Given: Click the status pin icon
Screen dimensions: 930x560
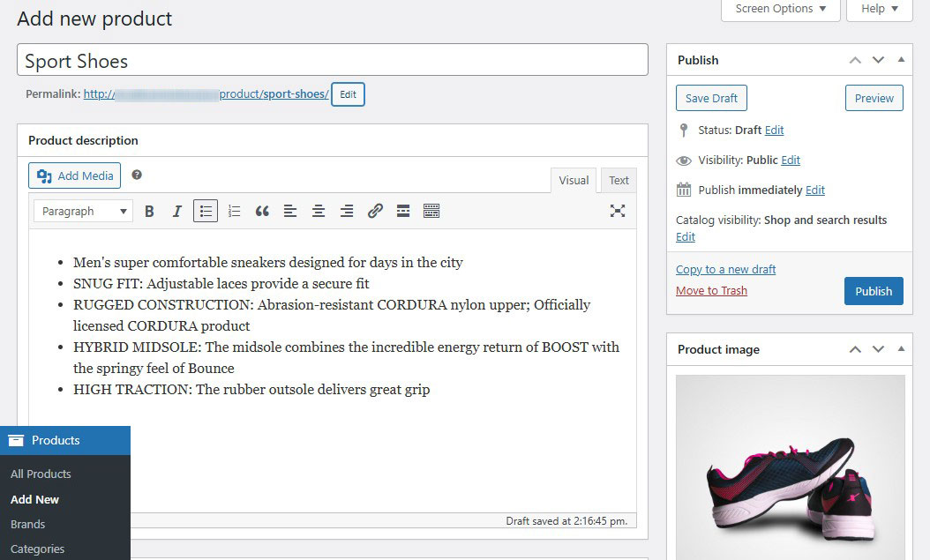Looking at the screenshot, I should point(684,131).
